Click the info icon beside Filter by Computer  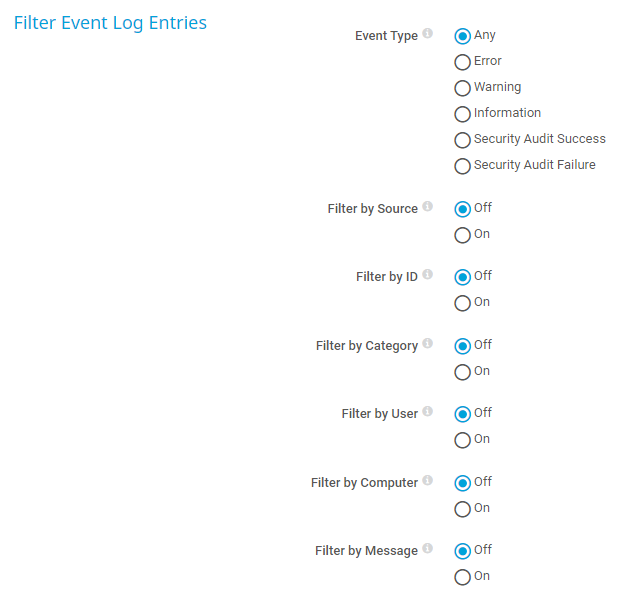(x=428, y=481)
